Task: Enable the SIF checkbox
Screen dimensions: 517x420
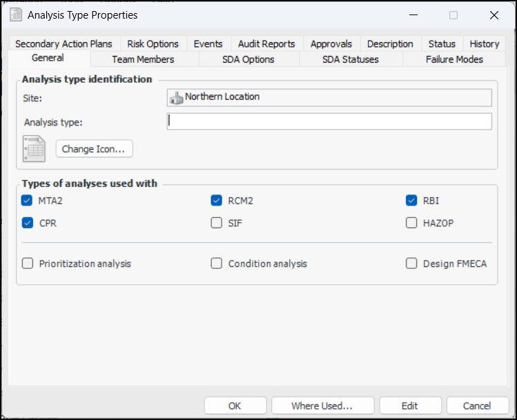Action: click(217, 223)
